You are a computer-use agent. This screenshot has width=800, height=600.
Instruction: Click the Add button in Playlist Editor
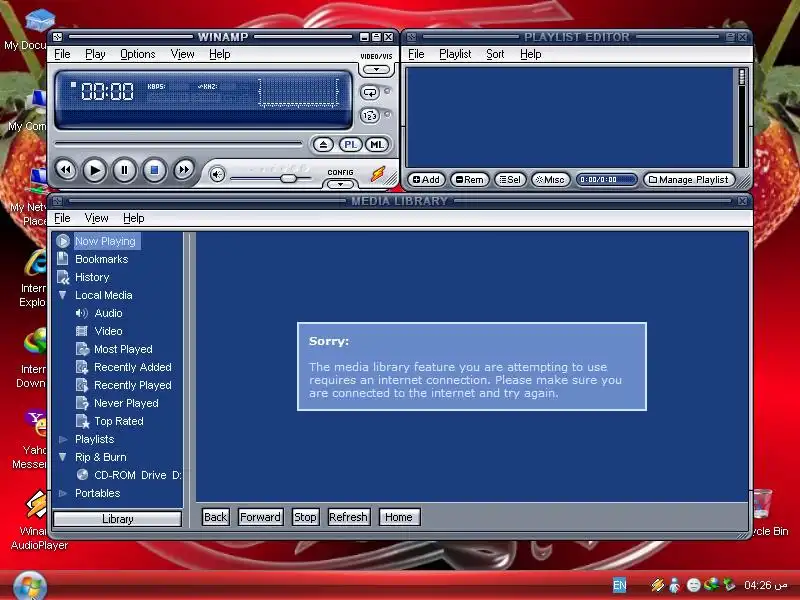[x=426, y=180]
